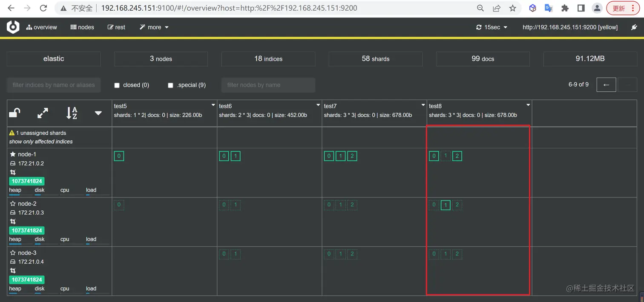Click the unassigned shards warning icon
Viewport: 644px width, 302px height.
point(12,133)
